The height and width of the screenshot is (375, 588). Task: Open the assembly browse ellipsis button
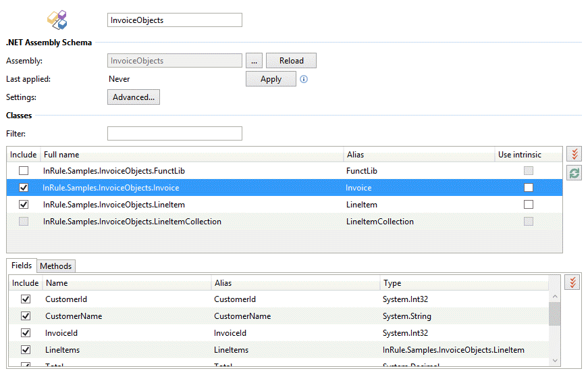[254, 61]
